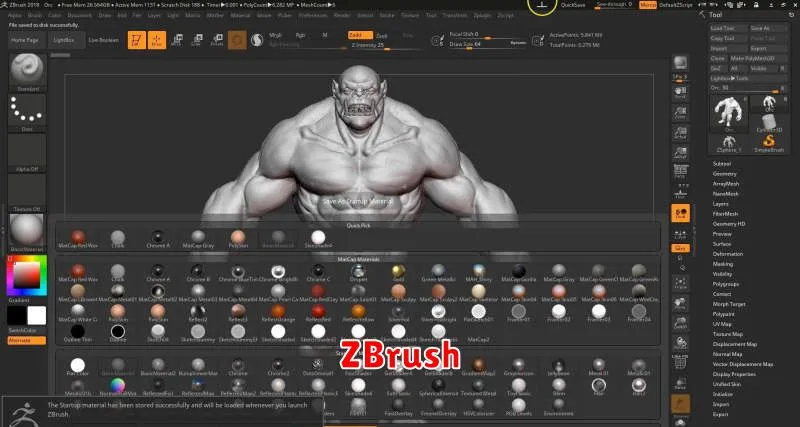Screen dimensions: 800x427
Task: Click the AAHalf icon
Action: click(680, 153)
